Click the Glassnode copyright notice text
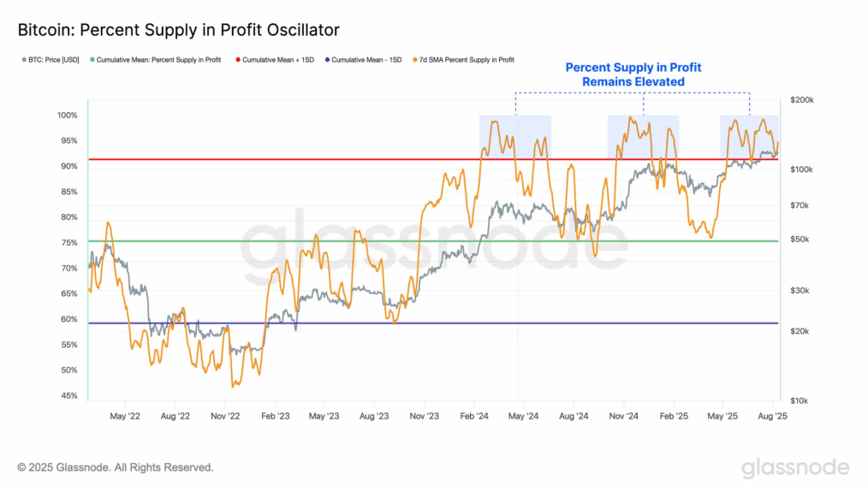The image size is (868, 487). 116,467
